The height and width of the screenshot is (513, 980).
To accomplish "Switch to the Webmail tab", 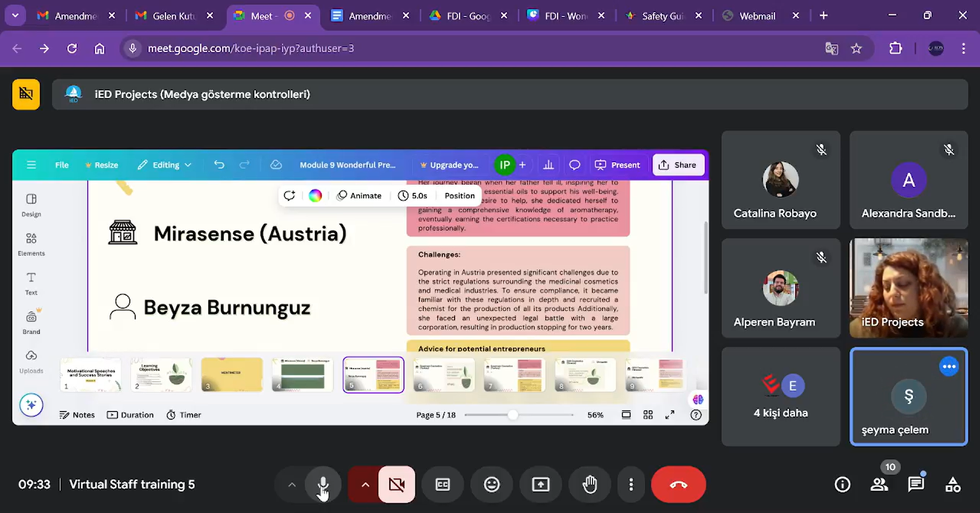I will 757,16.
